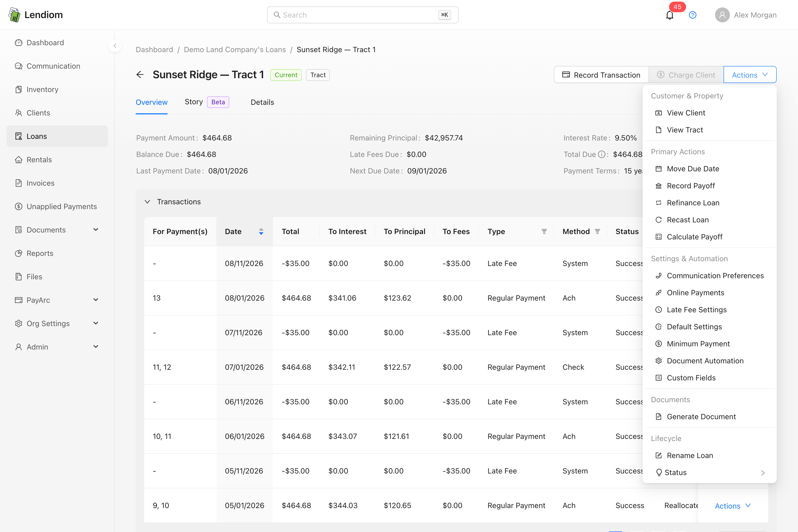The image size is (798, 532).
Task: Open Reports in the sidebar
Action: coord(57,253)
